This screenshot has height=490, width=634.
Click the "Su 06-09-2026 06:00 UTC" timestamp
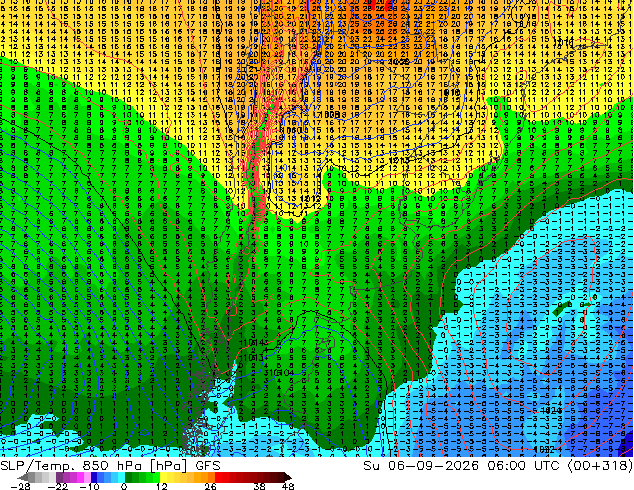click(462, 466)
